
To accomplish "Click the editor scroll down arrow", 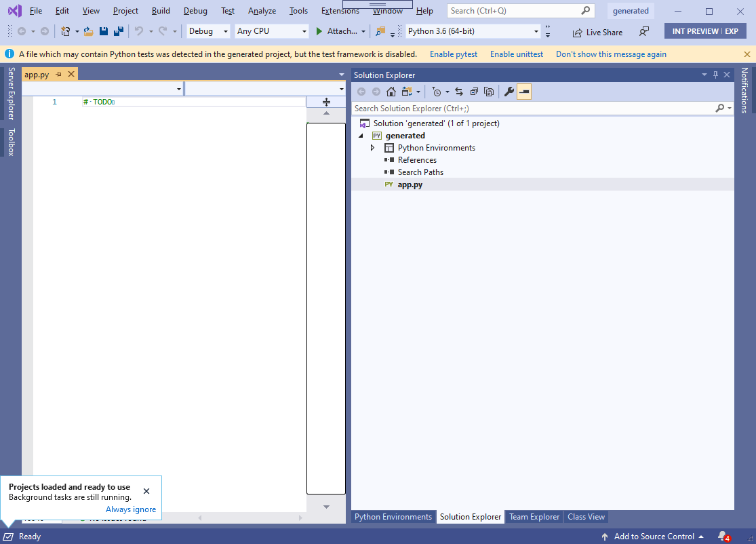I will [326, 507].
